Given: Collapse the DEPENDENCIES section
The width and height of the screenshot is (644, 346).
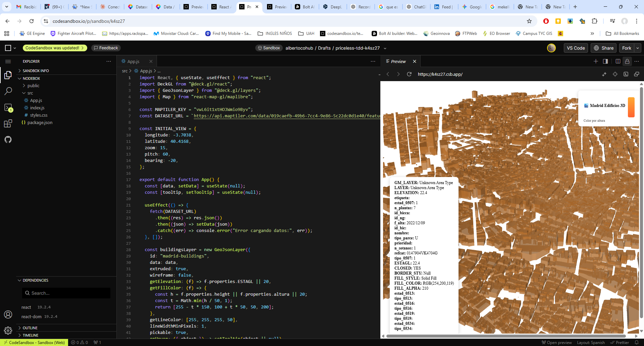Looking at the screenshot, I should click(35, 280).
